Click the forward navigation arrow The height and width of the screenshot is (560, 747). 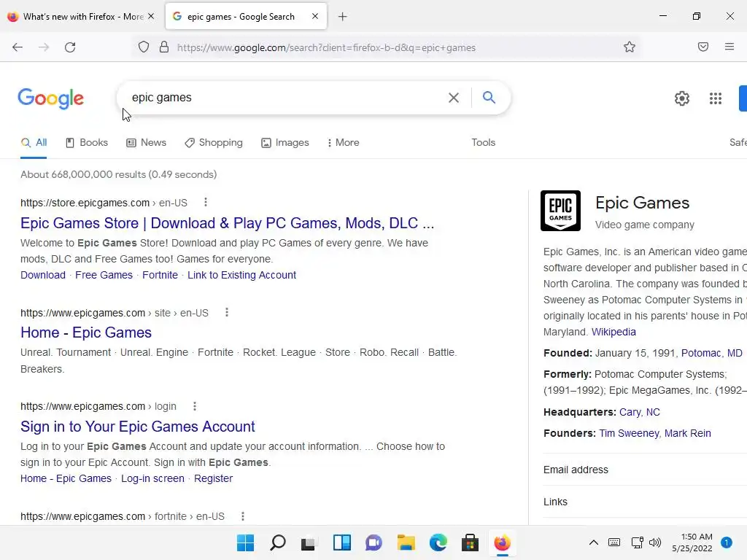[x=44, y=47]
